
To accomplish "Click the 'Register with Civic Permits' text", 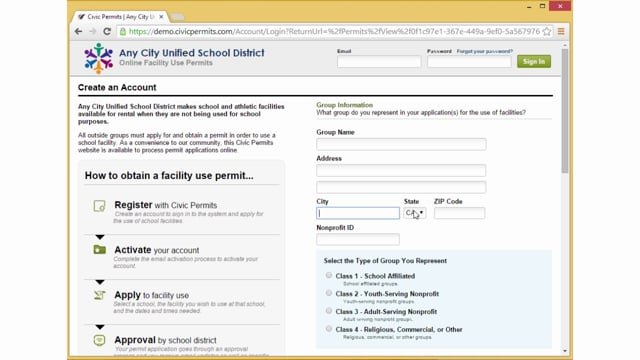I will coord(166,205).
